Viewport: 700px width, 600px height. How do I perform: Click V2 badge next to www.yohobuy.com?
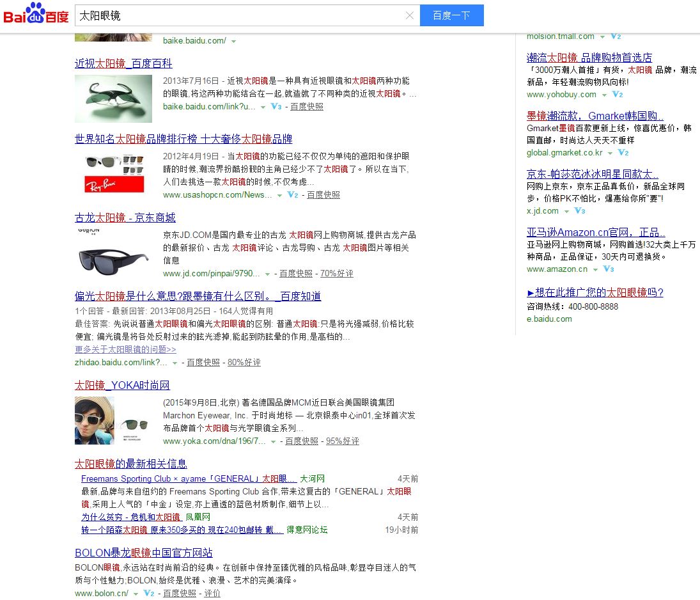click(618, 94)
